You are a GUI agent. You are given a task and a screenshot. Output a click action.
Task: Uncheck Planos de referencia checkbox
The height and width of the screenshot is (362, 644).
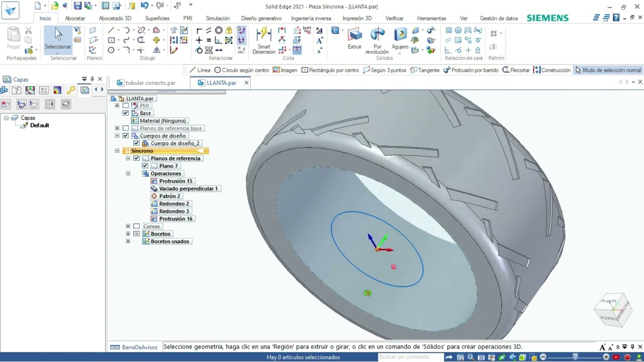(136, 158)
